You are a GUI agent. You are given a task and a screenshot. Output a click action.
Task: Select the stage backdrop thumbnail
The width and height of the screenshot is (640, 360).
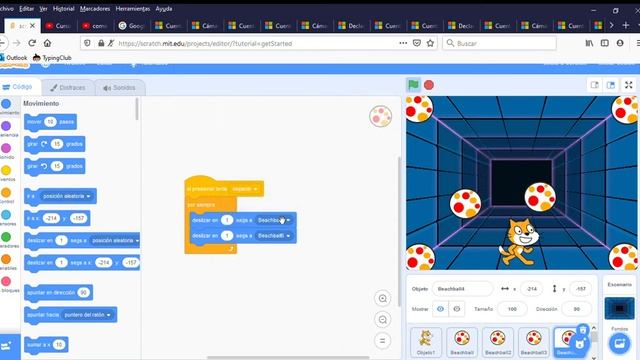[619, 308]
